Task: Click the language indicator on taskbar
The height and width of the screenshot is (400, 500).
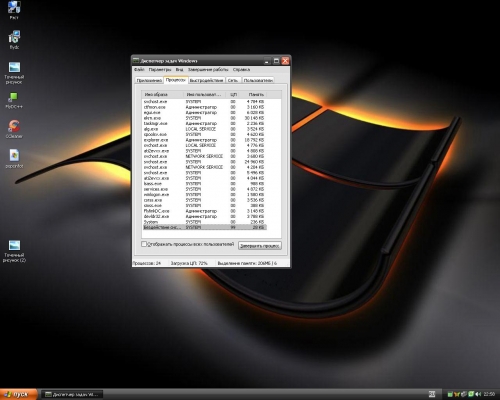Action: tap(432, 394)
